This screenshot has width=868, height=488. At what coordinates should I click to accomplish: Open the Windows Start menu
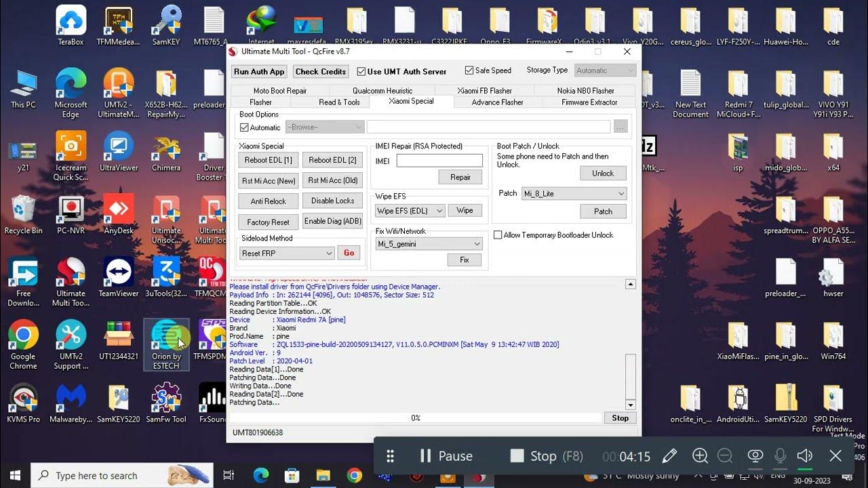point(15,476)
